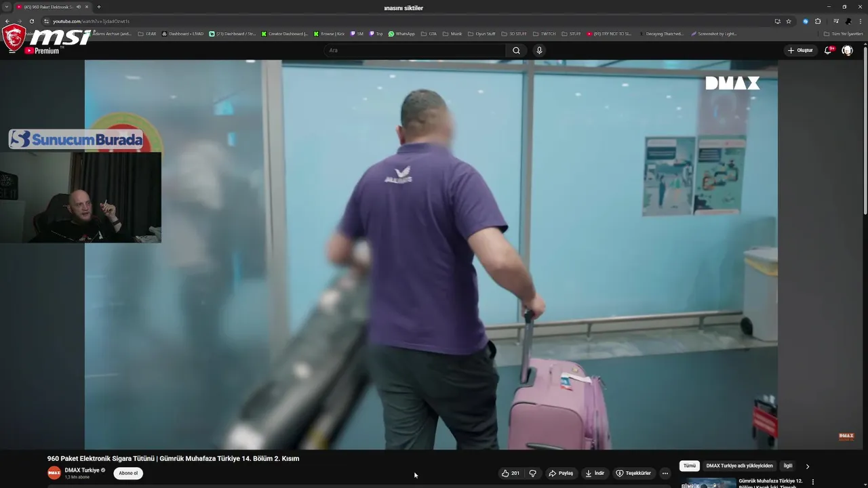Open Gümrük Muhafaza Türkiye 12. Bölüm video

[x=772, y=483]
